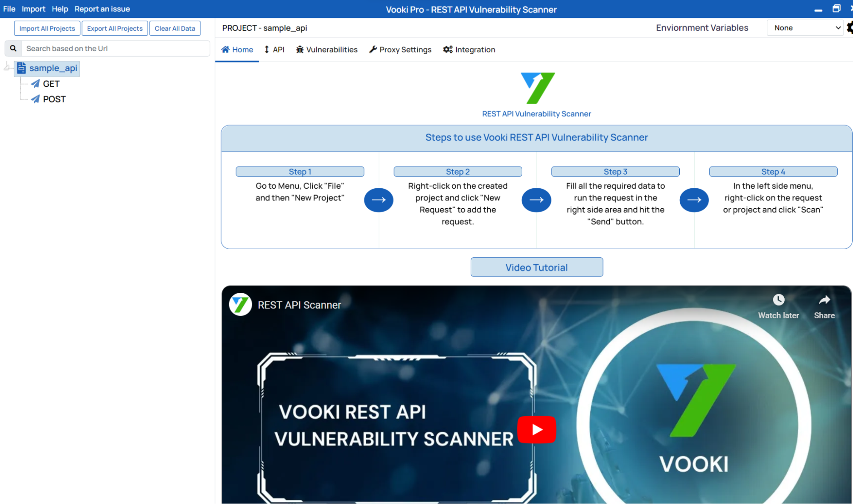Click Report an issue menu
The width and height of the screenshot is (853, 504).
102,9
